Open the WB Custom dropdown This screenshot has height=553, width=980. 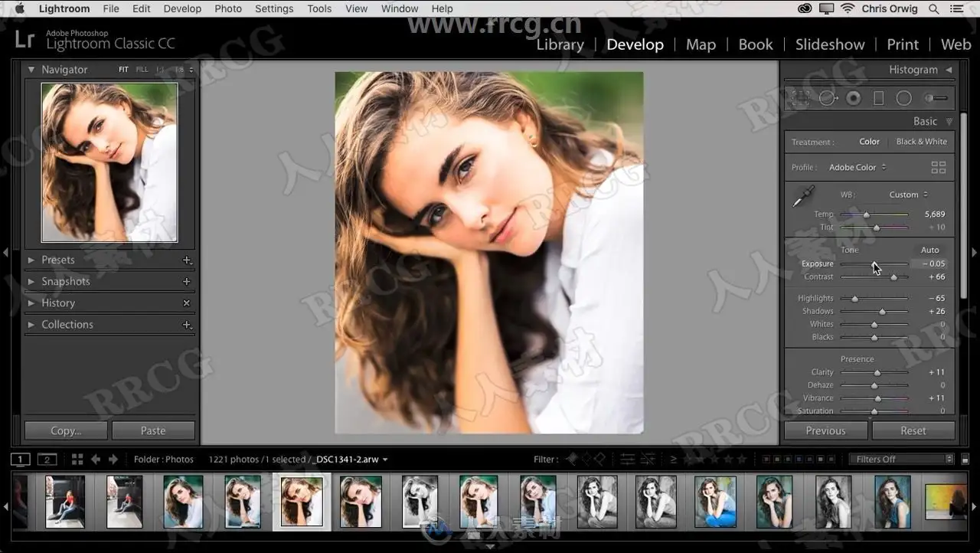pyautogui.click(x=909, y=195)
